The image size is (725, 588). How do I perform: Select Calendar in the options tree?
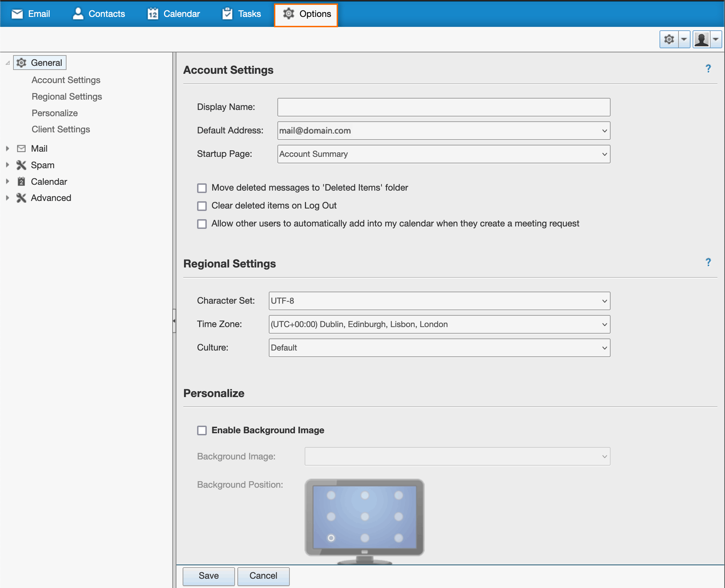coord(49,181)
